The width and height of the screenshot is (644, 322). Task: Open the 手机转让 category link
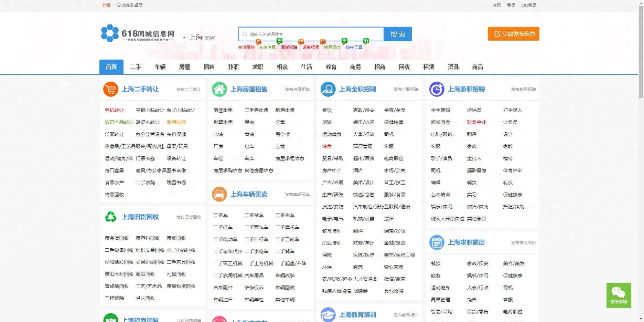point(114,110)
